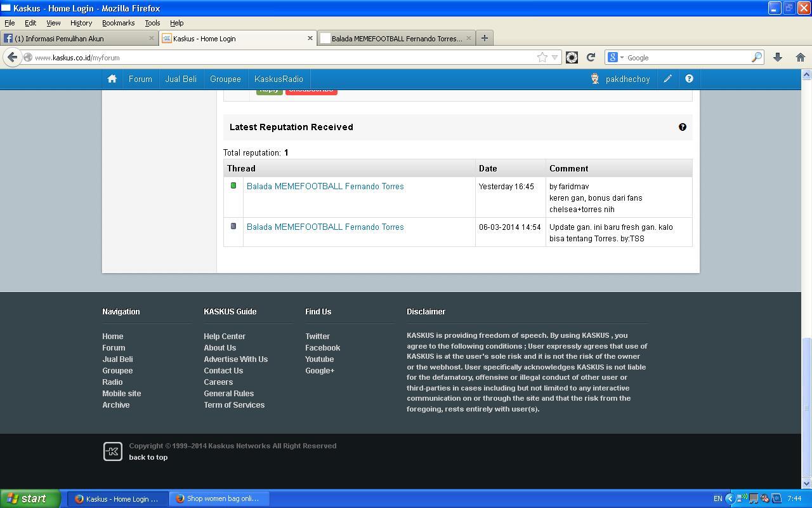Close the Balada MEMEFOOTBALL tab
The image size is (812, 508).
[x=468, y=38]
